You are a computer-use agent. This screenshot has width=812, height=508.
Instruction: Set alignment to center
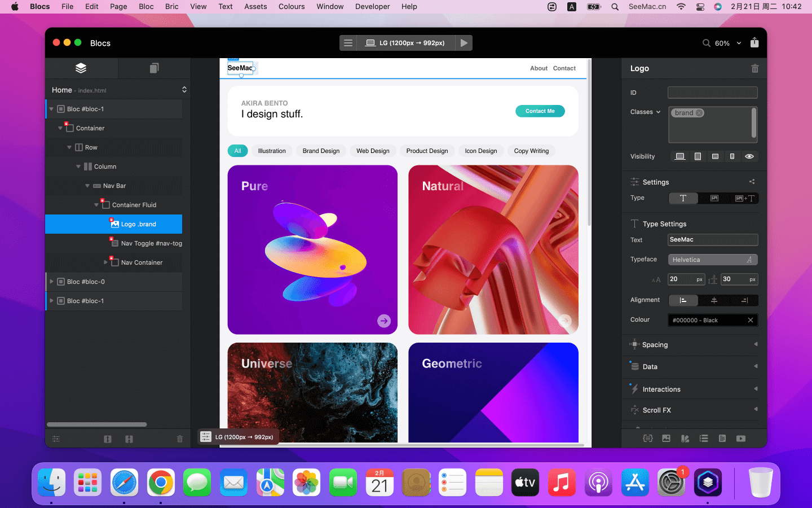click(714, 300)
